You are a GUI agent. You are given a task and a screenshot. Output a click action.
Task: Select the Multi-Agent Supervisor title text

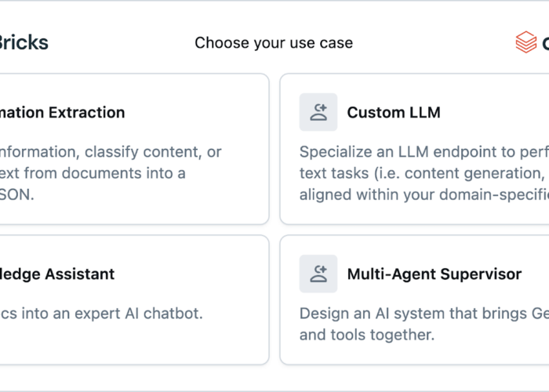point(434,274)
